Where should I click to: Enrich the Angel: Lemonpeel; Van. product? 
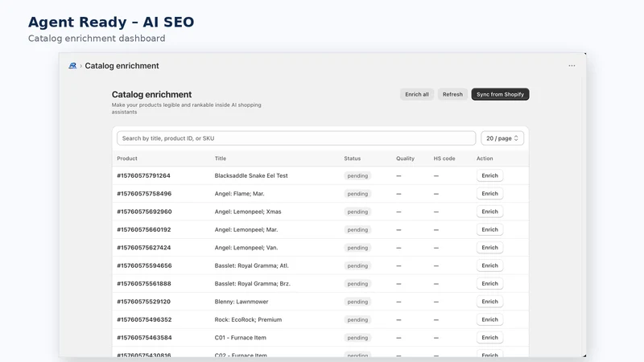tap(489, 248)
